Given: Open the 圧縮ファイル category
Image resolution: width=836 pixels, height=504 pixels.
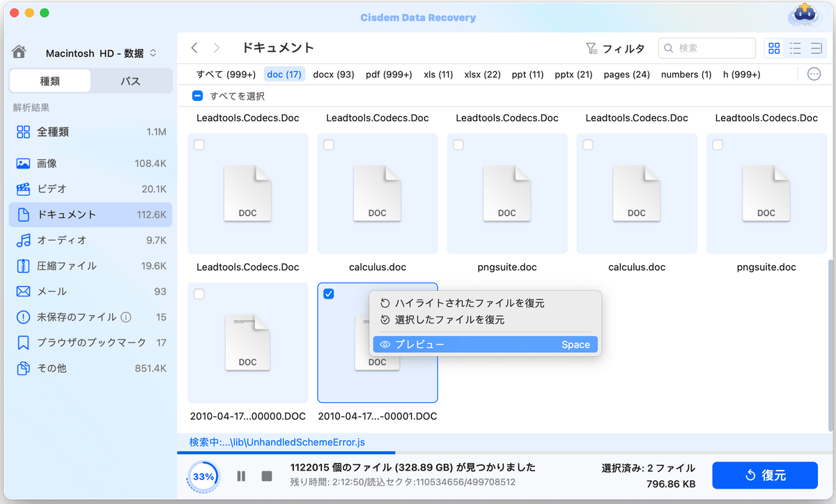Looking at the screenshot, I should tap(91, 266).
